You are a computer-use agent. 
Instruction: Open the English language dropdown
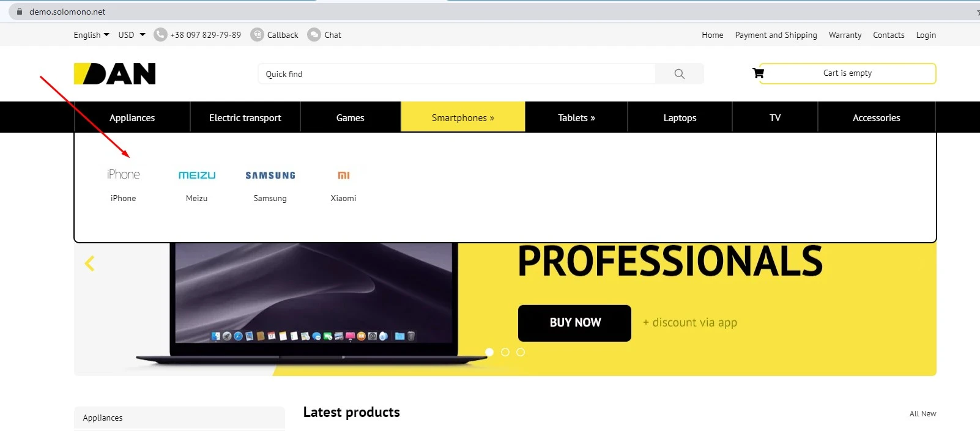tap(91, 35)
